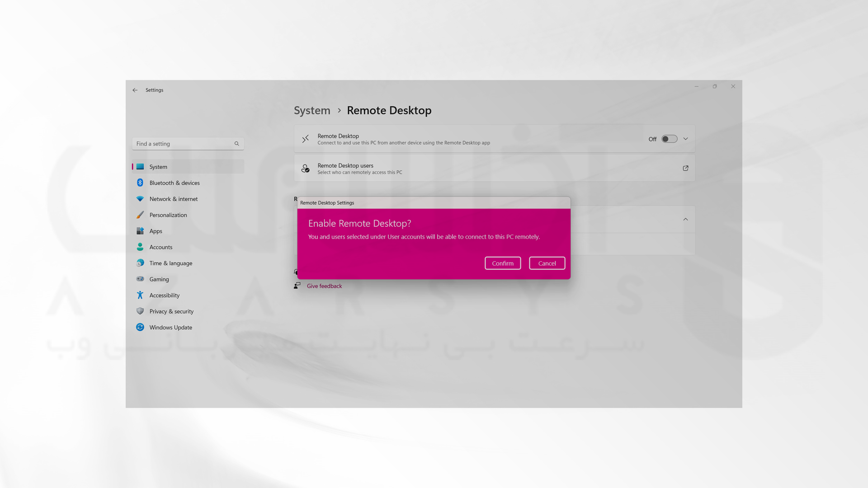Open Privacy & security settings
The image size is (868, 488).
[171, 311]
